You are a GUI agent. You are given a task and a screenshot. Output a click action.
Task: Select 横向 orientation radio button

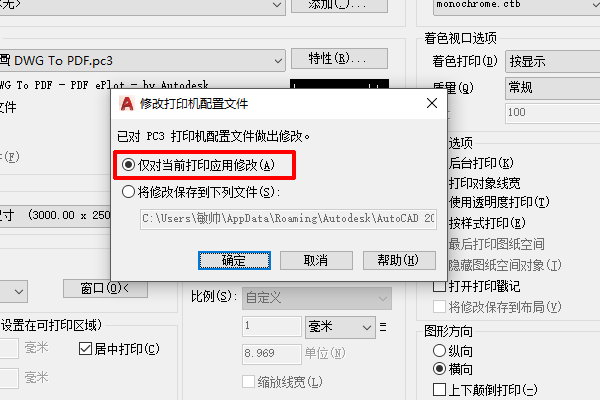coord(439,369)
